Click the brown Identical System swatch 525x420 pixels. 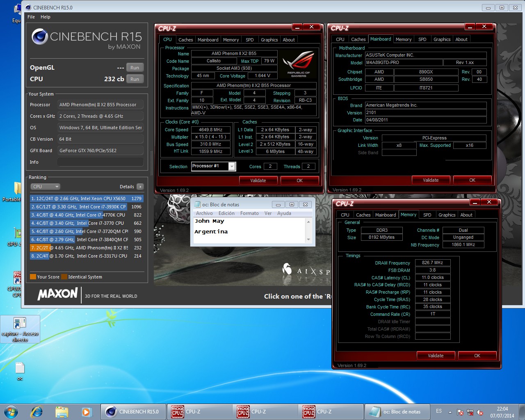(x=64, y=277)
